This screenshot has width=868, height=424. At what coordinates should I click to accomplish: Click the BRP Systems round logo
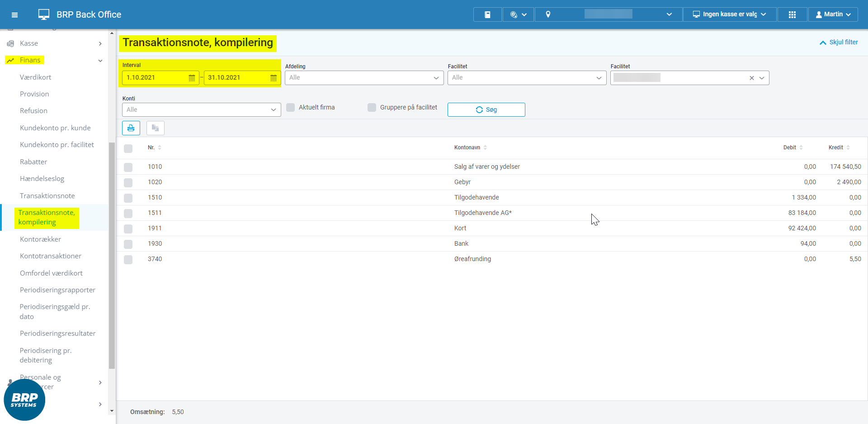coord(24,400)
